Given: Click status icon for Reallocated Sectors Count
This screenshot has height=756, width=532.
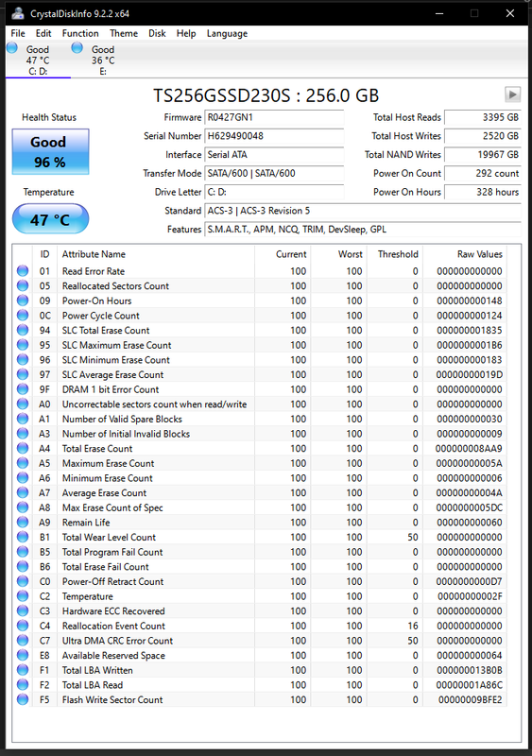Looking at the screenshot, I should tap(23, 286).
